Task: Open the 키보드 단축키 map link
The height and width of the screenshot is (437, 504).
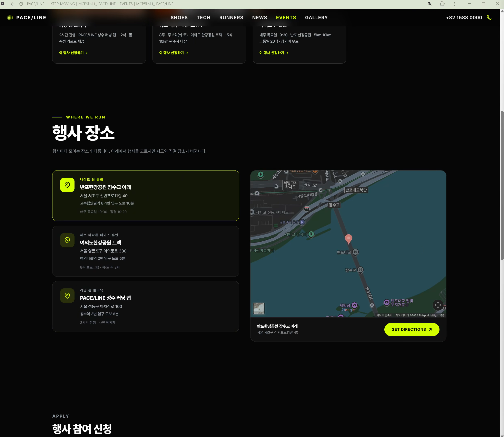Action: pos(384,315)
